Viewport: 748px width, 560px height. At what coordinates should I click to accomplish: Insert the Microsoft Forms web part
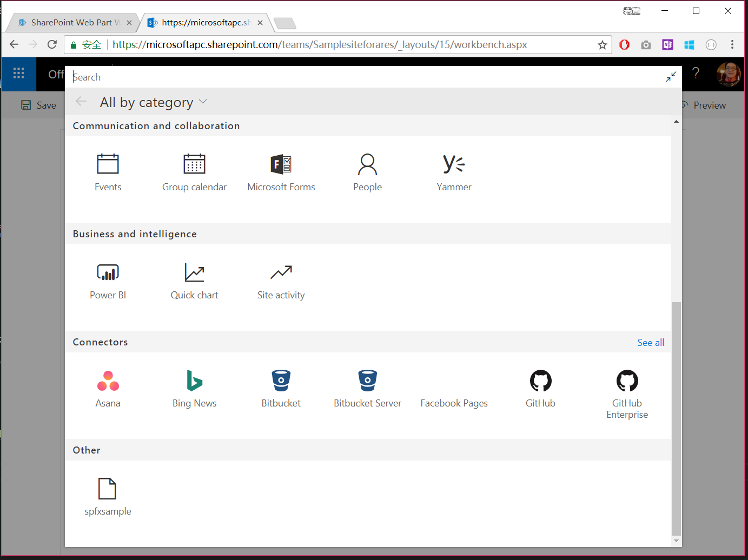281,172
